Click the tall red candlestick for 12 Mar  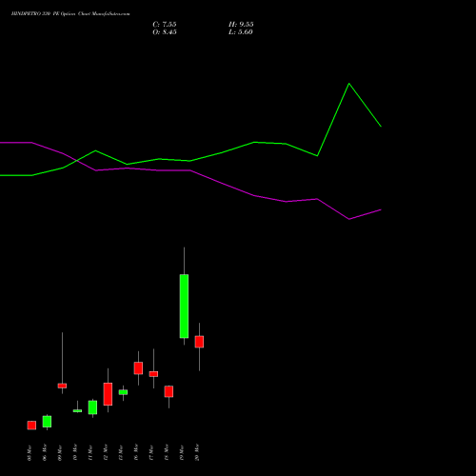pyautogui.click(x=108, y=394)
